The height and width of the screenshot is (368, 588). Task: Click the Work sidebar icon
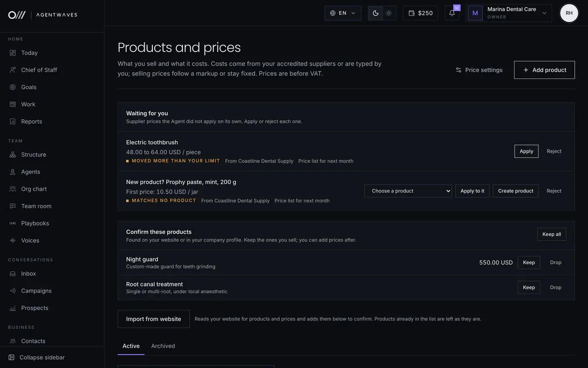[13, 105]
